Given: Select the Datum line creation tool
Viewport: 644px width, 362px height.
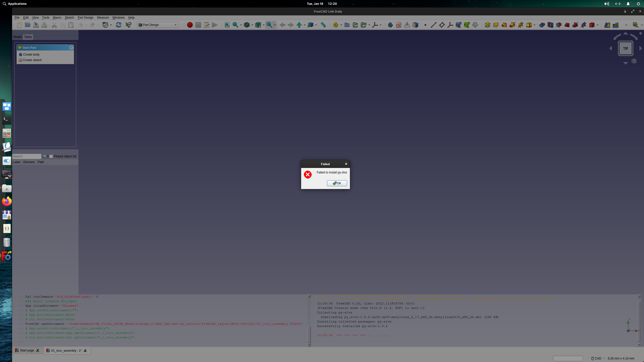Looking at the screenshot, I should coord(433,25).
